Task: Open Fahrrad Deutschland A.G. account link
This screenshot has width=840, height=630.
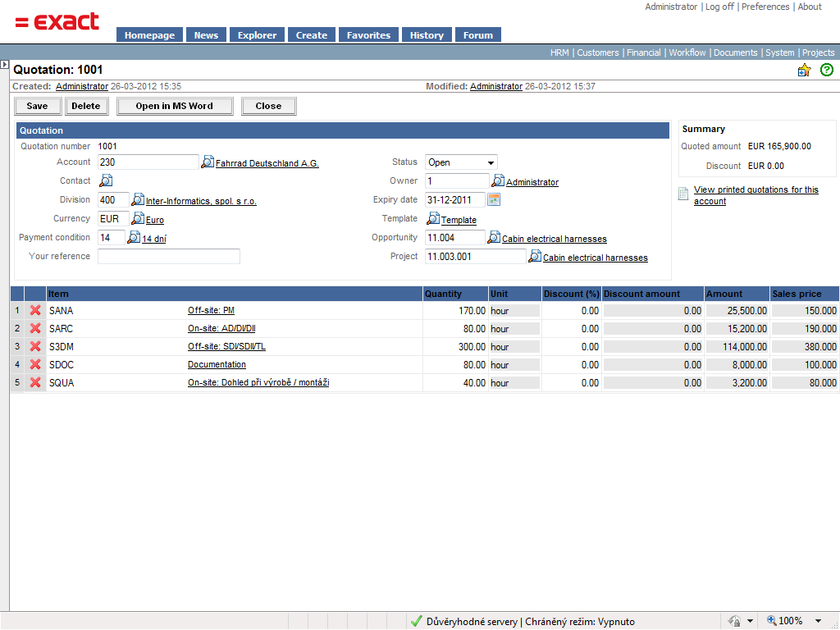Action: (x=267, y=163)
